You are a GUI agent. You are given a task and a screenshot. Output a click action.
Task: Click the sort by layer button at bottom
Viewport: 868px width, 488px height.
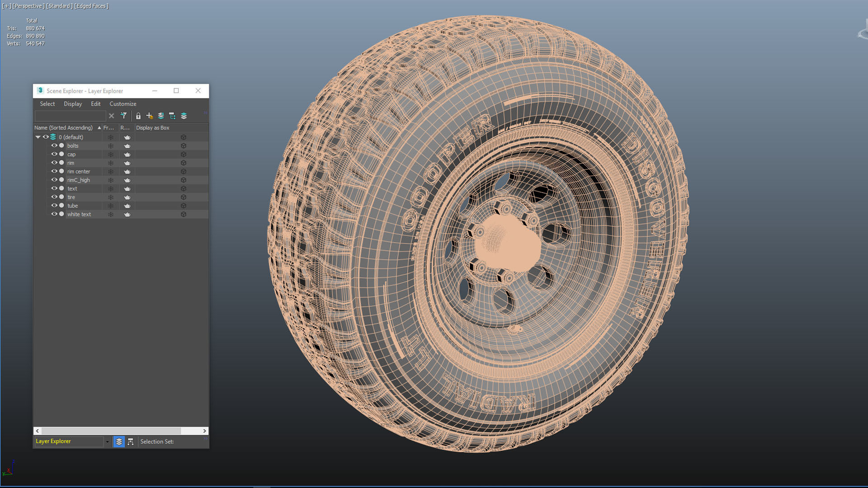[x=119, y=442]
